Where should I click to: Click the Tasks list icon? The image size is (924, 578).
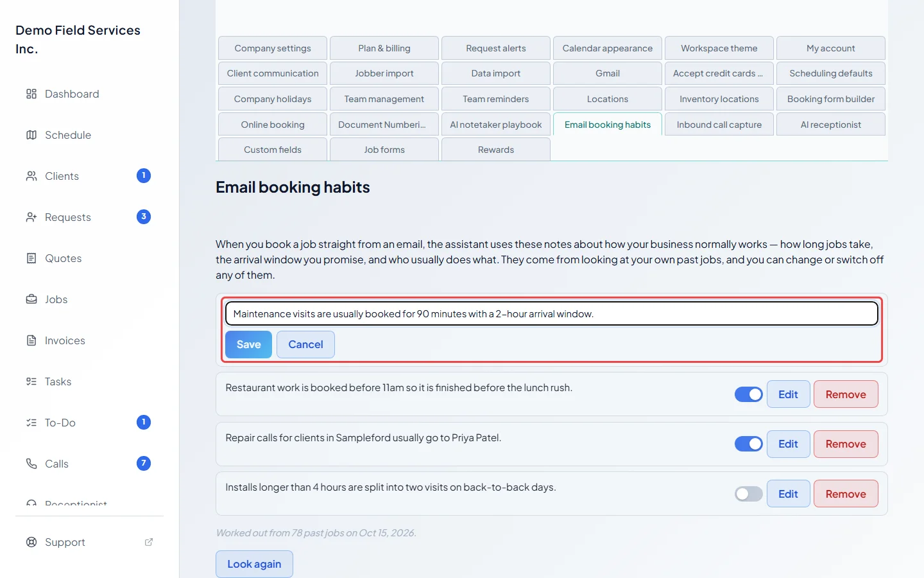(31, 381)
